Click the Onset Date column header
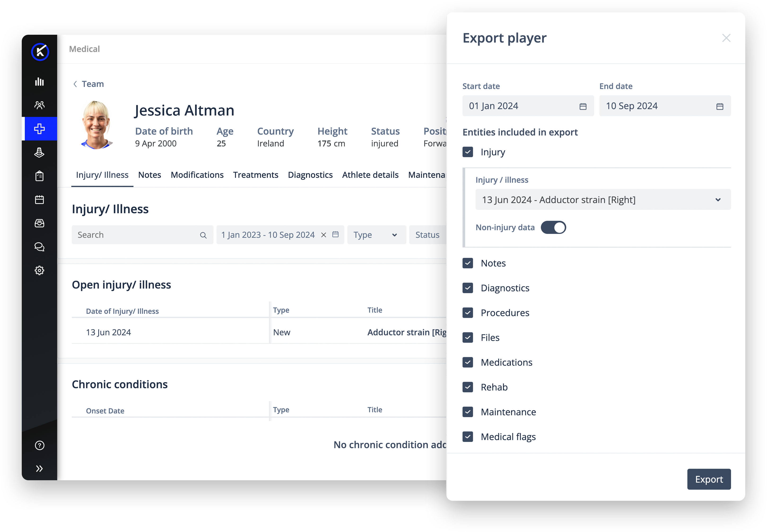Image resolution: width=767 pixels, height=532 pixels. (x=105, y=411)
